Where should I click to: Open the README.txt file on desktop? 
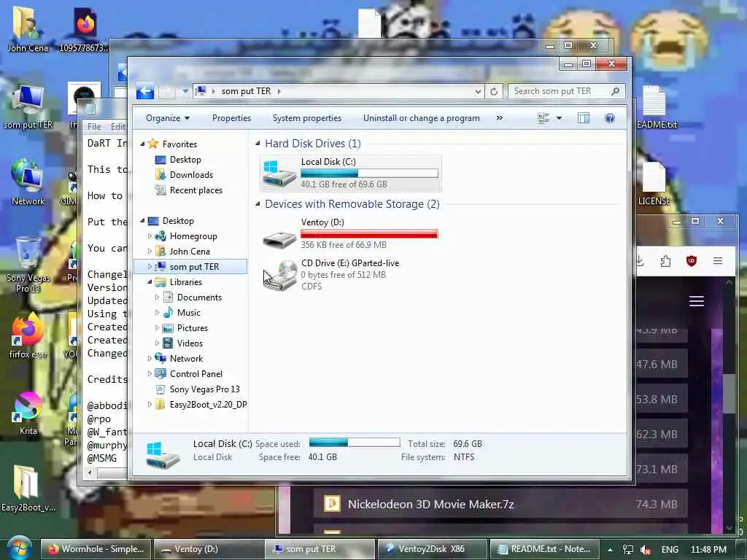(655, 106)
